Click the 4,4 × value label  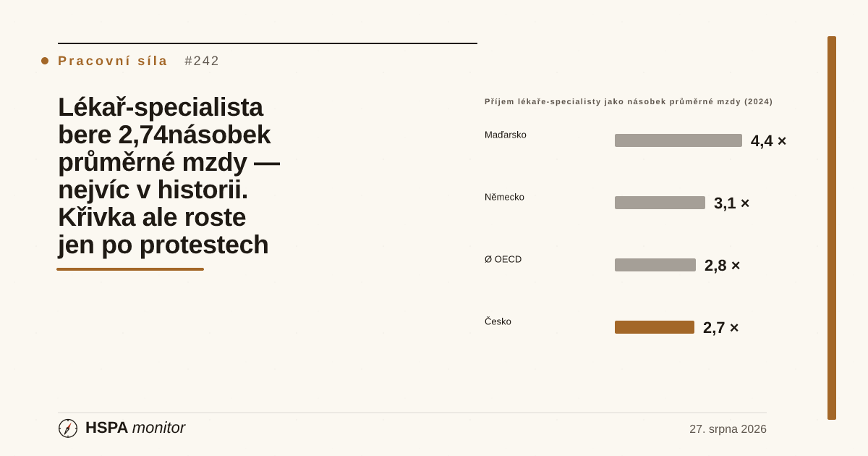[768, 141]
